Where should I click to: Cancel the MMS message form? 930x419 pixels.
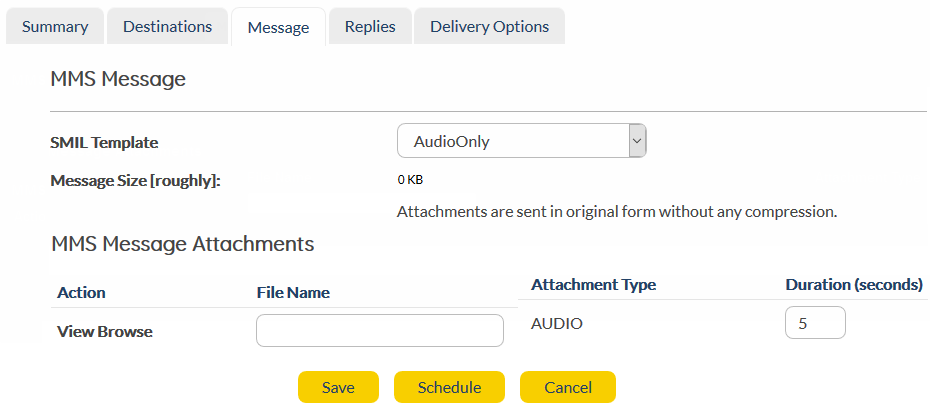567,388
